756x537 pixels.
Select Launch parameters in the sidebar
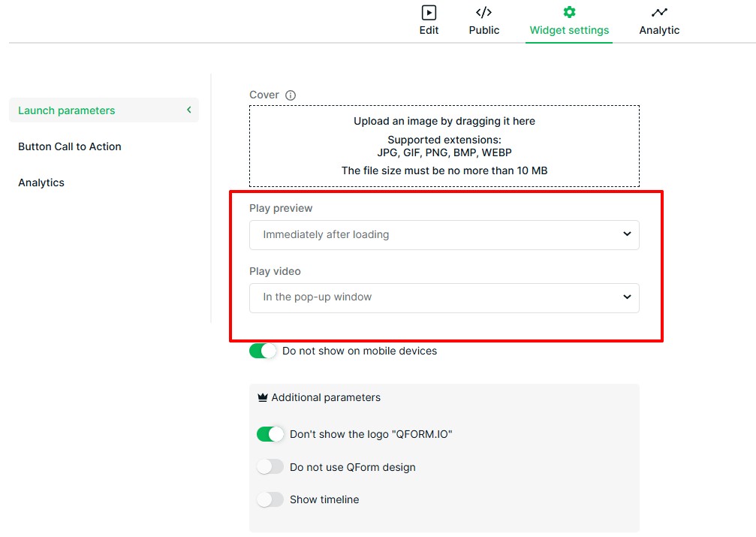point(67,110)
